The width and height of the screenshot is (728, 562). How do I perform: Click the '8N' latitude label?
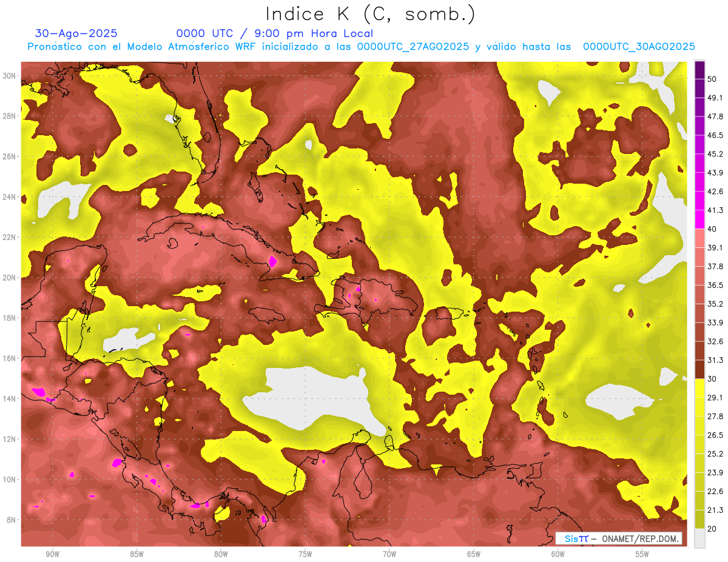pyautogui.click(x=12, y=520)
